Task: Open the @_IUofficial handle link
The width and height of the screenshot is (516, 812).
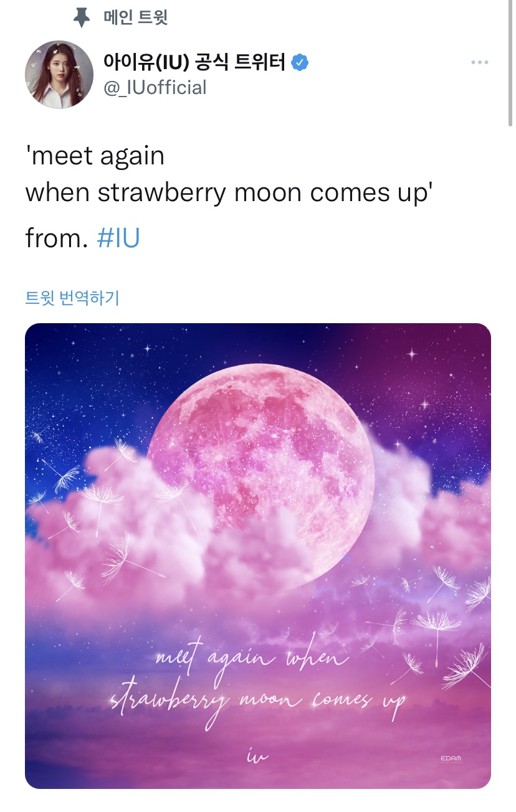Action: tap(155, 88)
